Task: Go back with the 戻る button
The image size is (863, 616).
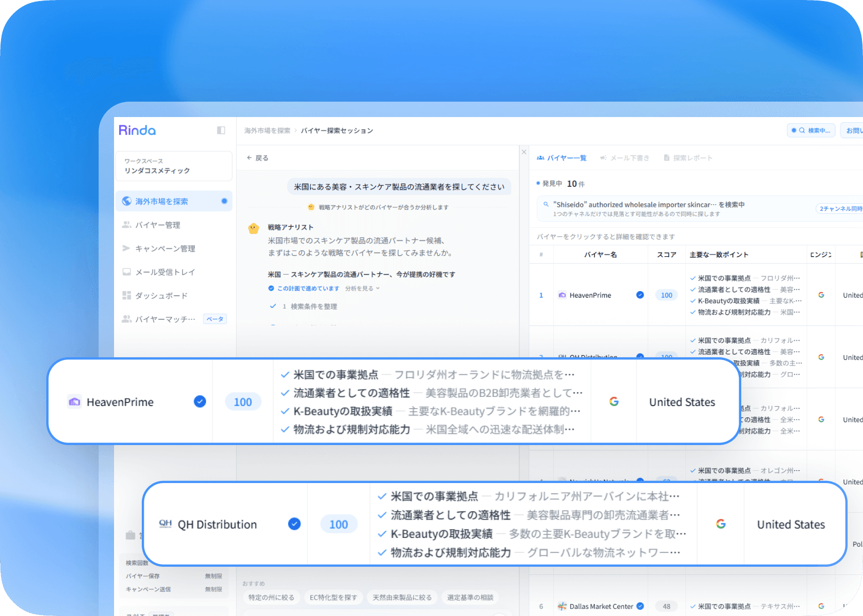Action: pyautogui.click(x=257, y=158)
